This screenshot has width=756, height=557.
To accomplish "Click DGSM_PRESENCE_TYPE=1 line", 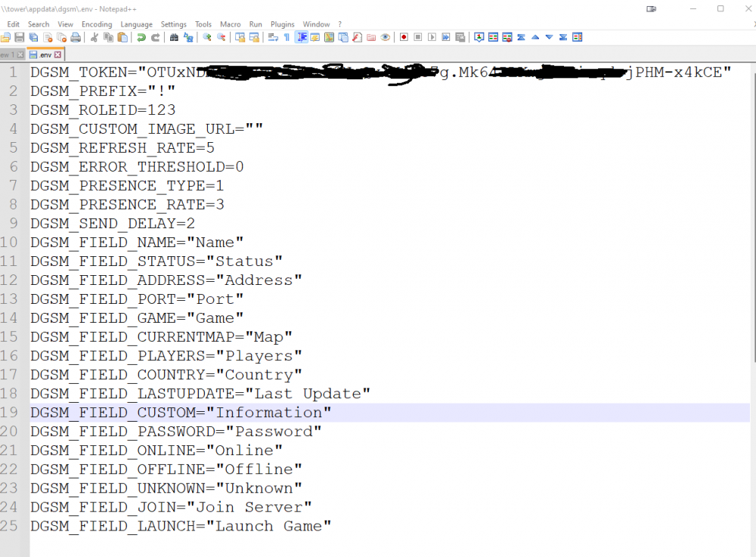I will click(127, 185).
